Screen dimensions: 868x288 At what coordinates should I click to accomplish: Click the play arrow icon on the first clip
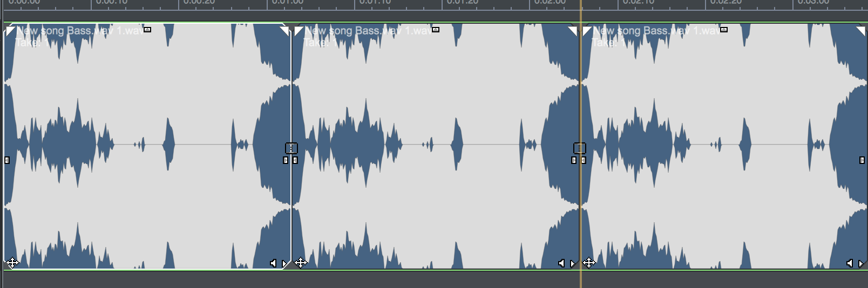tap(284, 264)
